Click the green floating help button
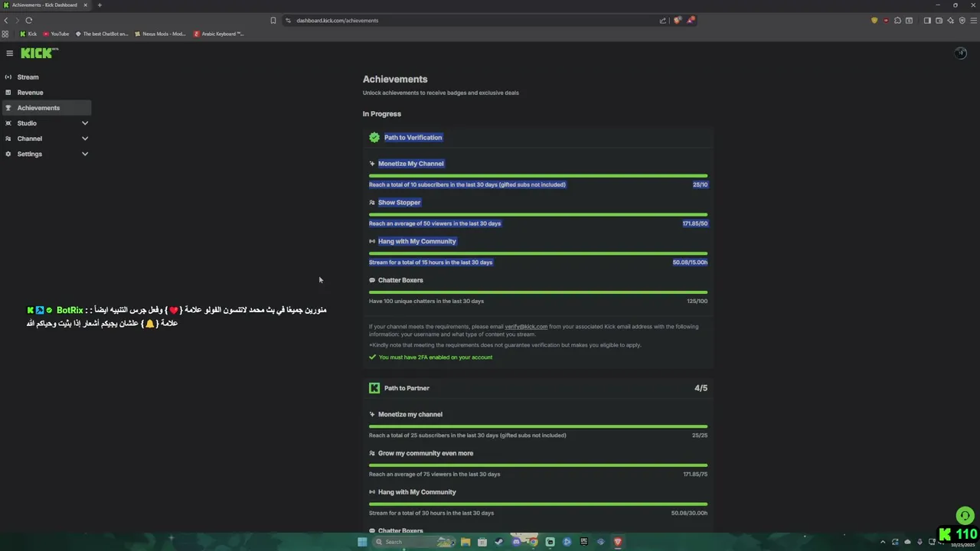Image resolution: width=980 pixels, height=551 pixels. [x=965, y=516]
